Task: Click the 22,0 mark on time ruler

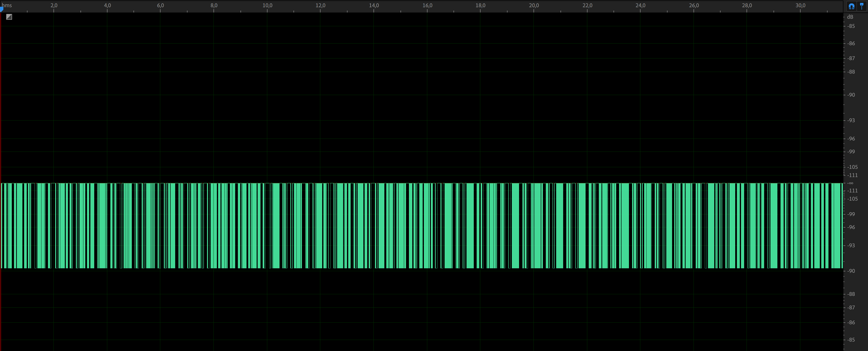Action: pos(587,5)
